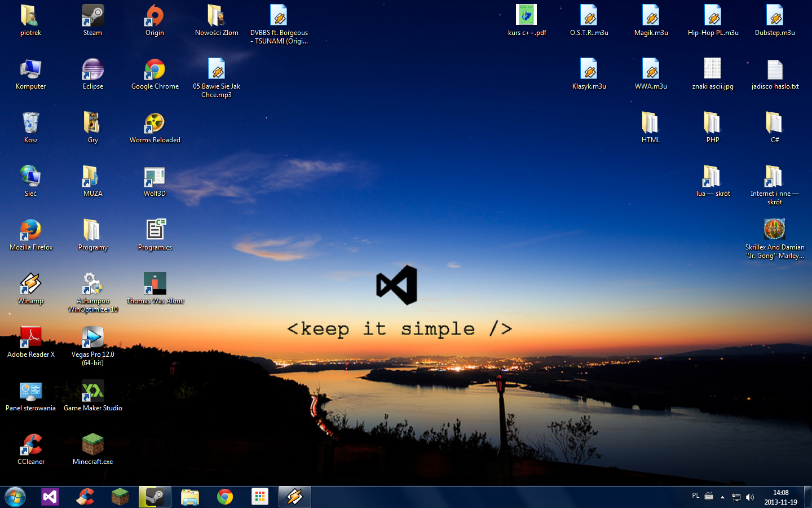Select the znaki ascii.jpg image file

pyautogui.click(x=713, y=71)
